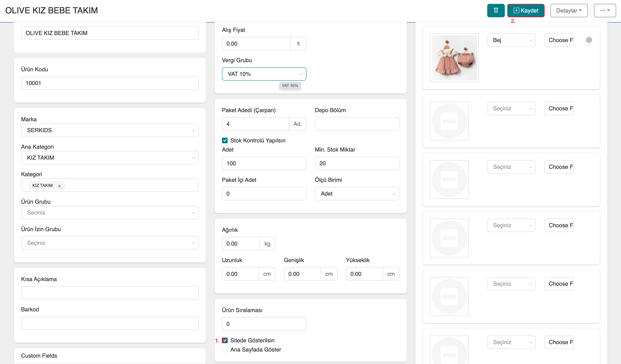Viewport: 621px width, 364px height.
Task: Enable Ana Sayfada Göster checkbox
Action: click(x=225, y=349)
